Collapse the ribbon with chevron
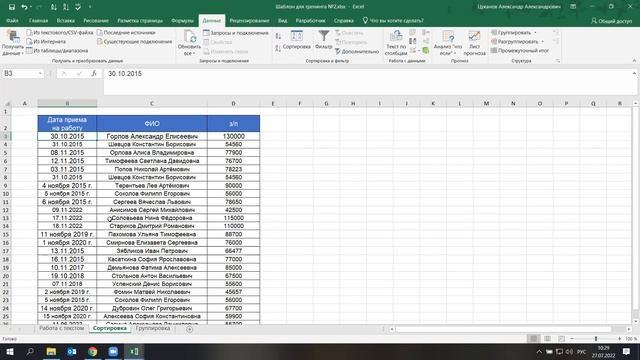The height and width of the screenshot is (360, 640). coord(634,61)
